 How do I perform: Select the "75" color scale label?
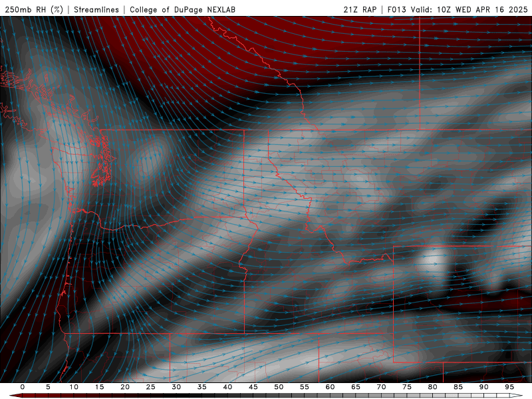coord(407,387)
